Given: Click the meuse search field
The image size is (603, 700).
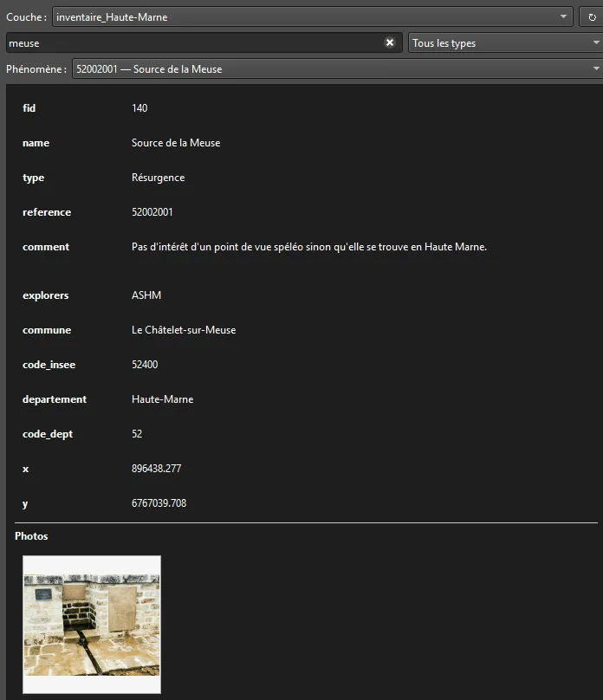Looking at the screenshot, I should [204, 42].
